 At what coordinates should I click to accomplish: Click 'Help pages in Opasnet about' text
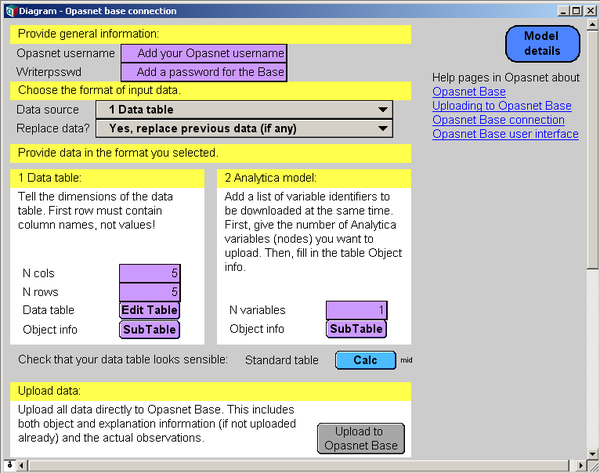point(506,78)
